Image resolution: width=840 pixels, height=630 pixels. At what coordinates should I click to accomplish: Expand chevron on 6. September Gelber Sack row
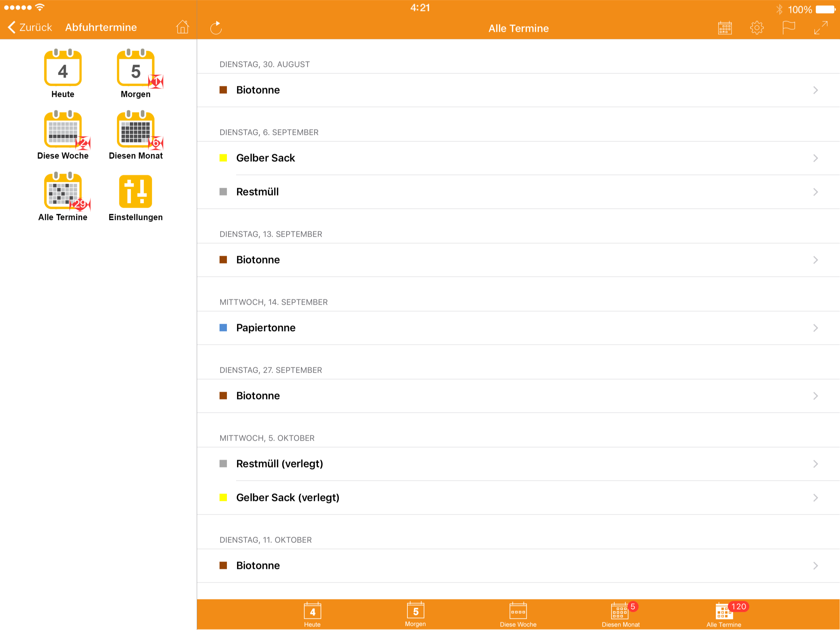pyautogui.click(x=815, y=158)
